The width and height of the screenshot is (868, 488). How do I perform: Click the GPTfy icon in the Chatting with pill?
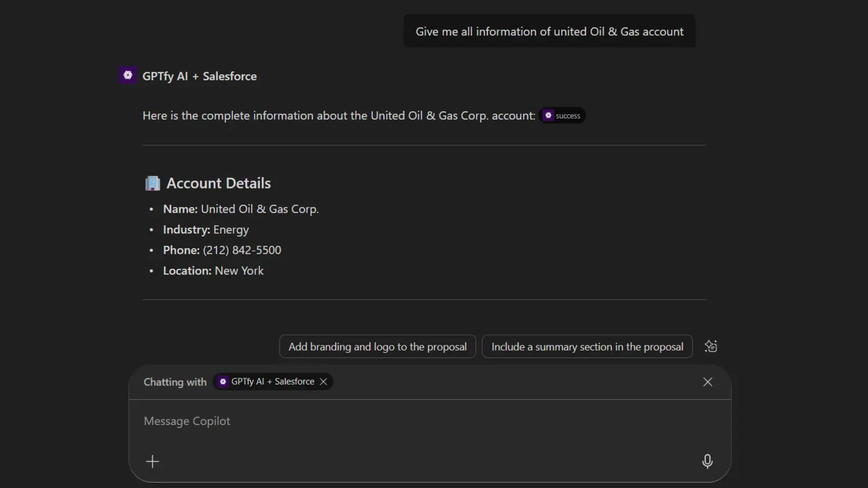(224, 381)
